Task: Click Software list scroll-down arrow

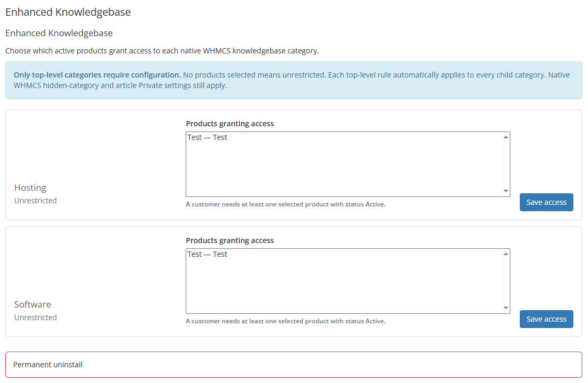Action: [506, 308]
